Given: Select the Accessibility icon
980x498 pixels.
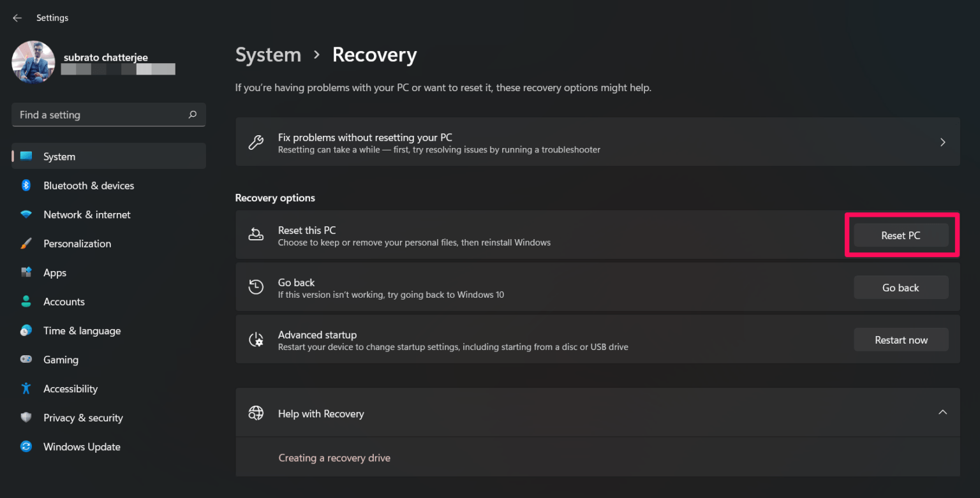Looking at the screenshot, I should pos(26,388).
